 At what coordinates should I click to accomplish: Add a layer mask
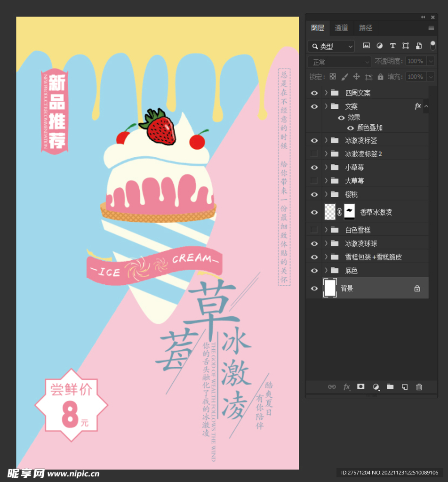tap(360, 387)
